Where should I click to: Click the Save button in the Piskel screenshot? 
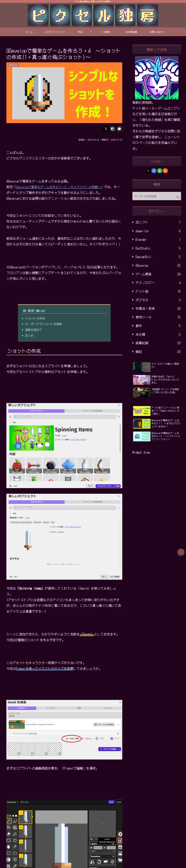coord(111,802)
